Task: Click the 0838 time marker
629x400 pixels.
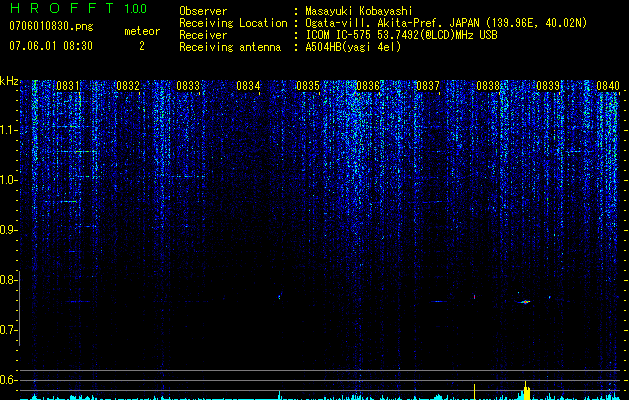Action: 488,85
